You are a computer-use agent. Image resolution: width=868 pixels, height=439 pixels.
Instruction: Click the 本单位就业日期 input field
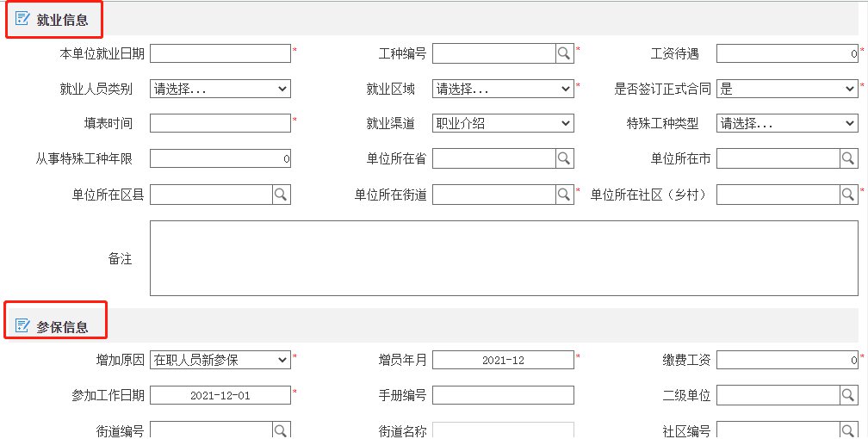[x=220, y=53]
